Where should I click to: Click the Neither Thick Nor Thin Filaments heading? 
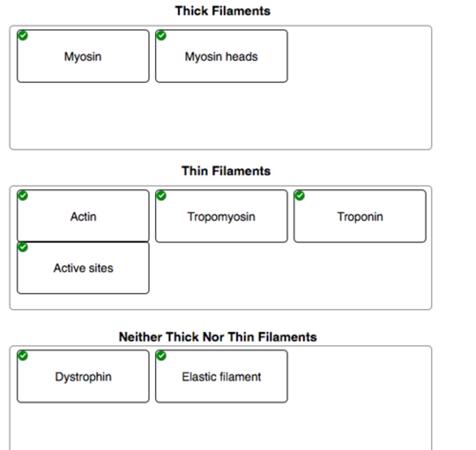[x=218, y=337]
